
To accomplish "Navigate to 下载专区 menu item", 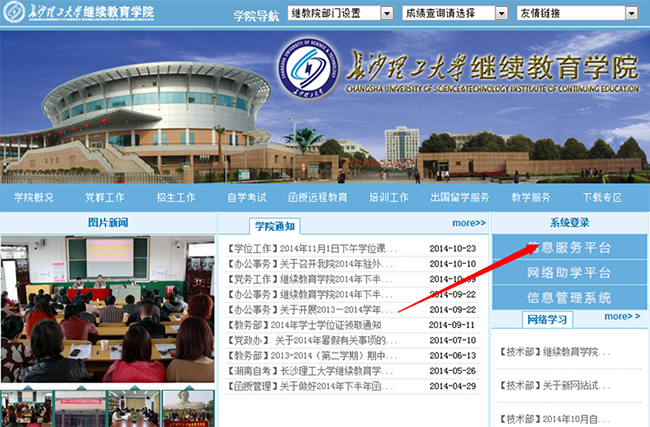I will point(601,198).
